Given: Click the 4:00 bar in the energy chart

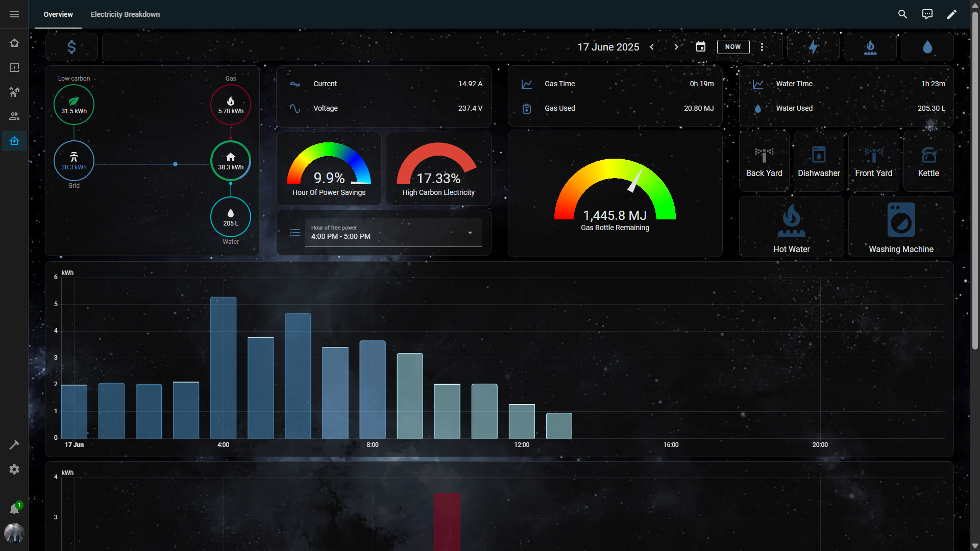Looking at the screenshot, I should (x=223, y=367).
